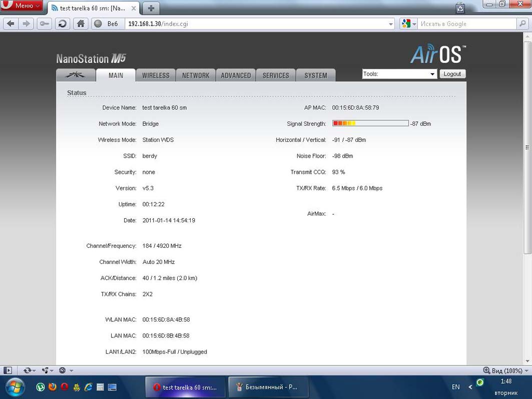Launch uTorrent from the taskbar
532x399 pixels.
41,387
